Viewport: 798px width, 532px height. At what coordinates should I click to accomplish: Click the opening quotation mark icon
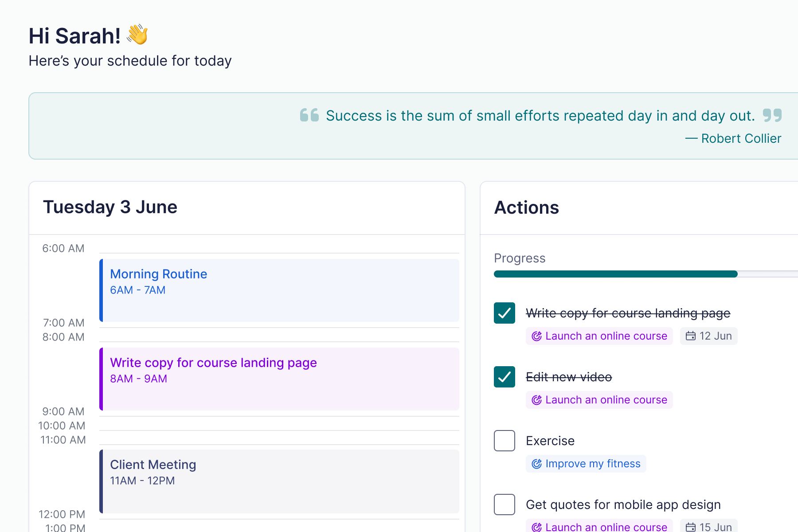point(309,115)
